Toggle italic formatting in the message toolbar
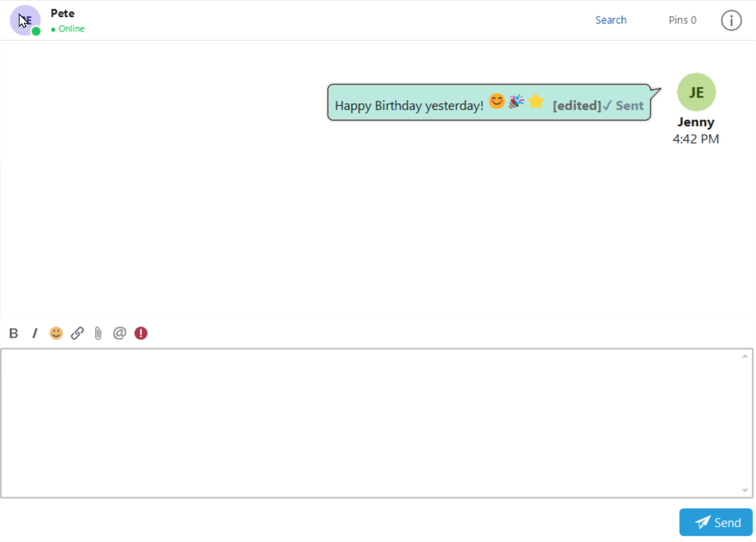Screen dimensions: 756x542 click(35, 333)
